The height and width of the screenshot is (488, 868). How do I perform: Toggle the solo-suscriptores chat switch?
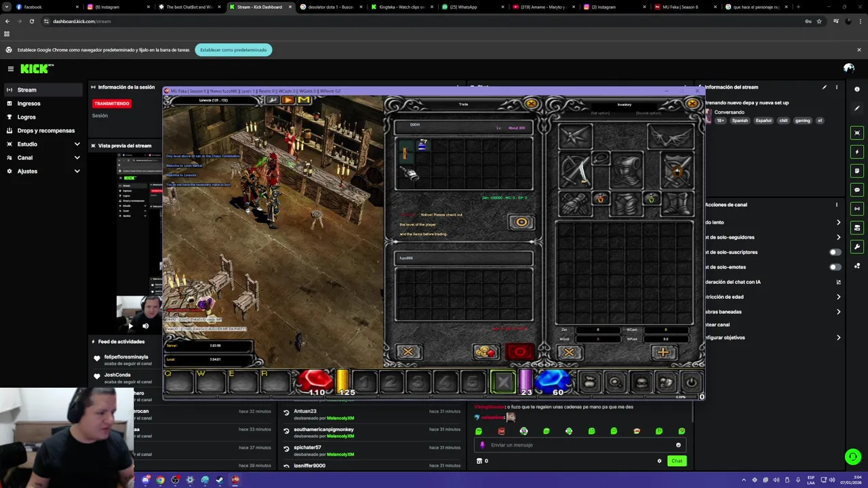tap(835, 252)
